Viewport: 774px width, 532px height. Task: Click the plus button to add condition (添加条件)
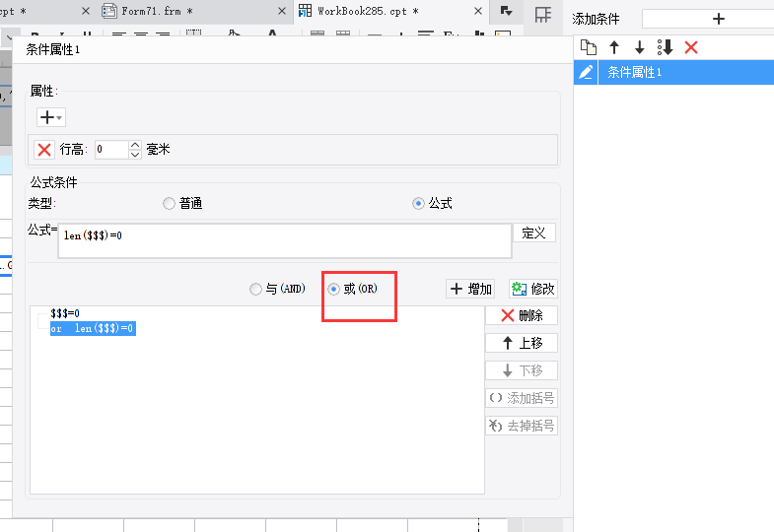point(718,20)
